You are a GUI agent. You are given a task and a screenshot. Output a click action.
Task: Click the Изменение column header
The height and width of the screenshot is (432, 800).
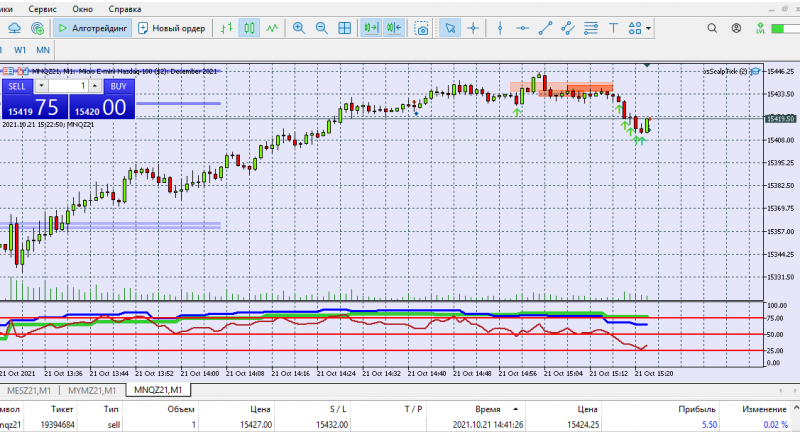click(764, 409)
